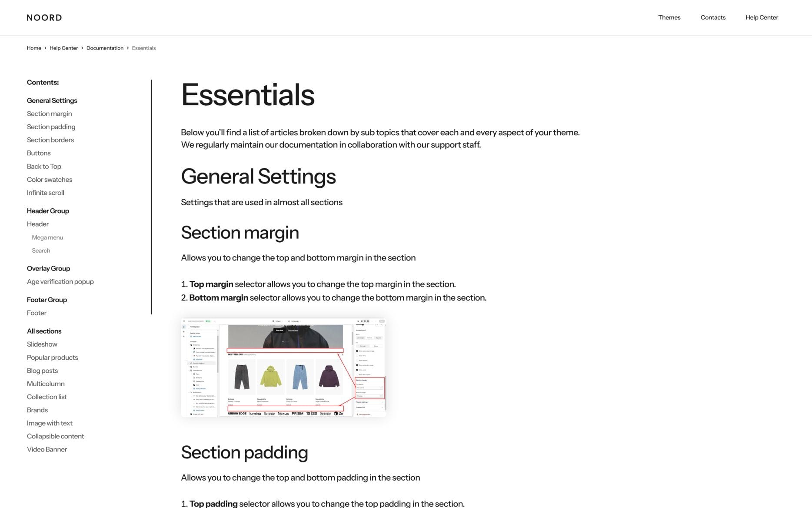Enlarge the Section margin screenshot thumbnail
Image resolution: width=812 pixels, height=508 pixels.
pyautogui.click(x=283, y=368)
